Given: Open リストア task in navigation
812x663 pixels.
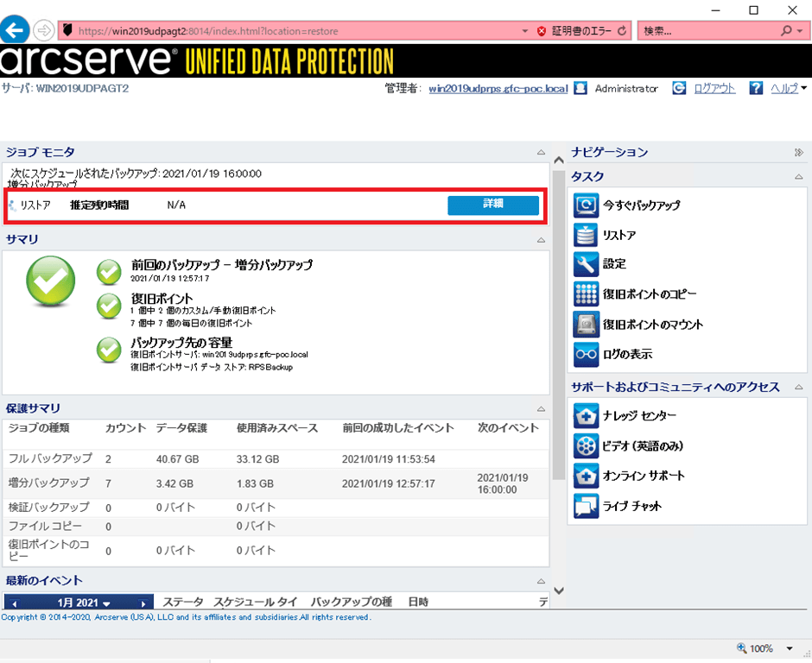Looking at the screenshot, I should (x=619, y=235).
